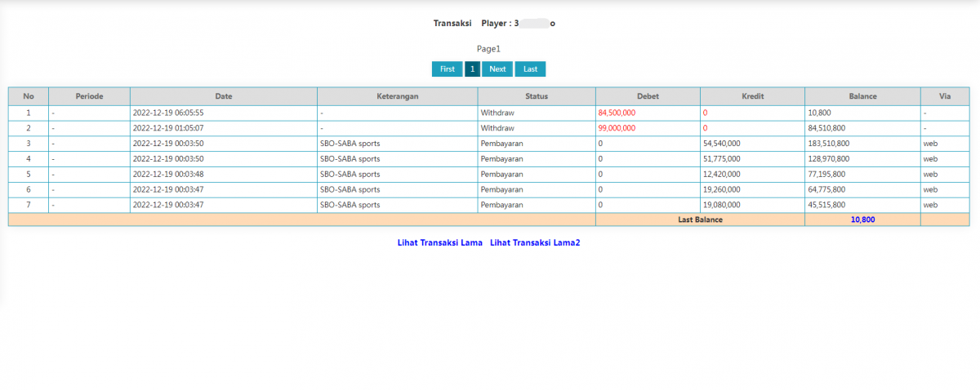
Task: Click the Periode column header
Action: coord(89,96)
